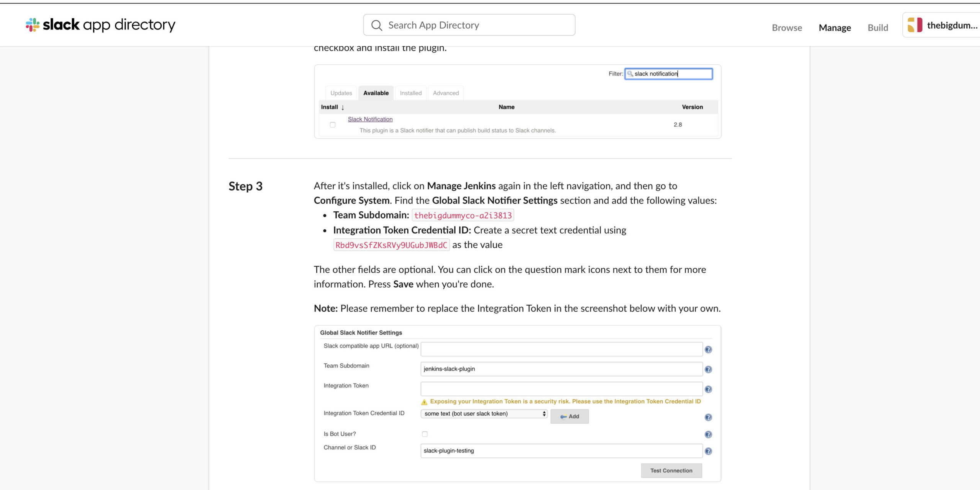Screen dimensions: 980x490
Task: Focus the Search App Directory field
Action: click(469, 25)
